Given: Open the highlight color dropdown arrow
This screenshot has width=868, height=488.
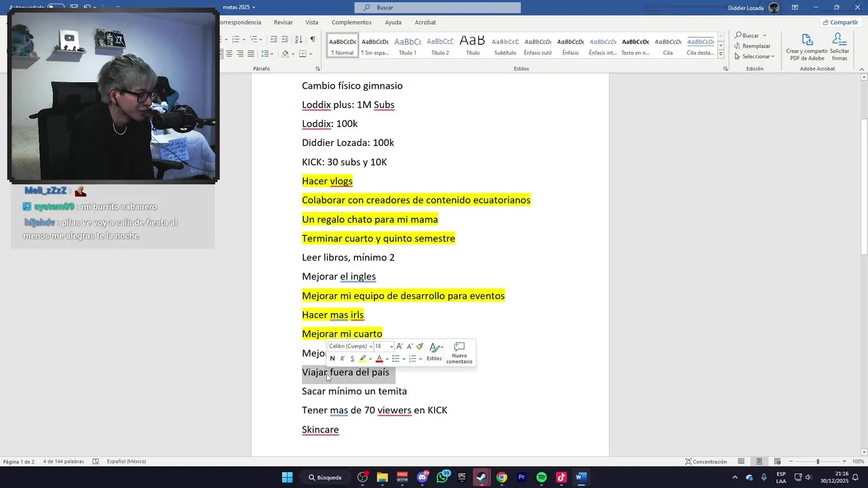Looking at the screenshot, I should click(x=370, y=359).
